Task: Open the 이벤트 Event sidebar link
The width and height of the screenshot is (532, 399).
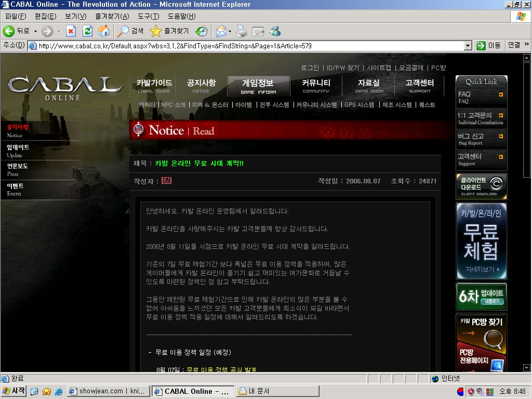Action: (x=16, y=189)
